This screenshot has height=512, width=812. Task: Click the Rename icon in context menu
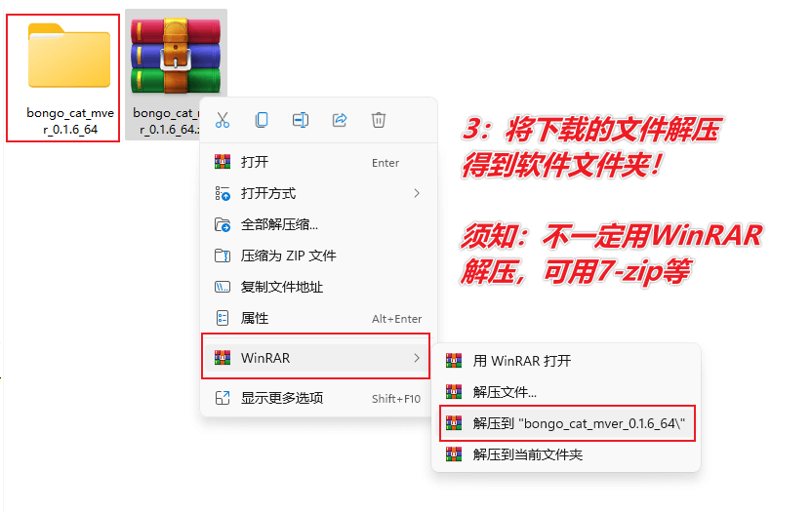pos(301,120)
